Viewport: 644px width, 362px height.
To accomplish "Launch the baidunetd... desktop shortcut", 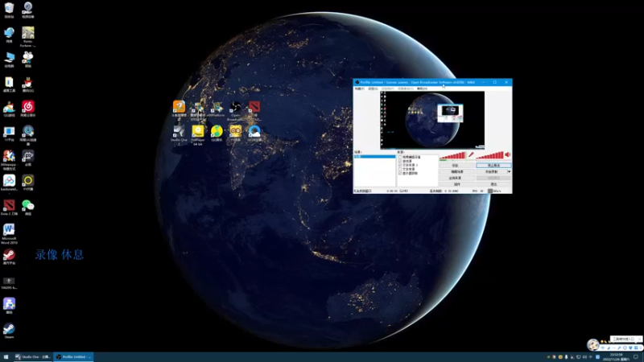I will tap(9, 183).
